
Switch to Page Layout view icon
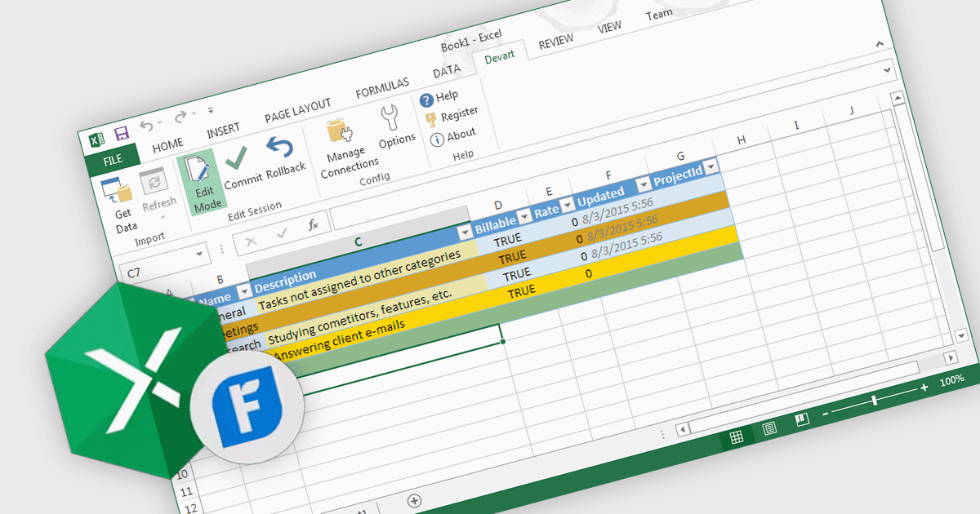(x=769, y=428)
